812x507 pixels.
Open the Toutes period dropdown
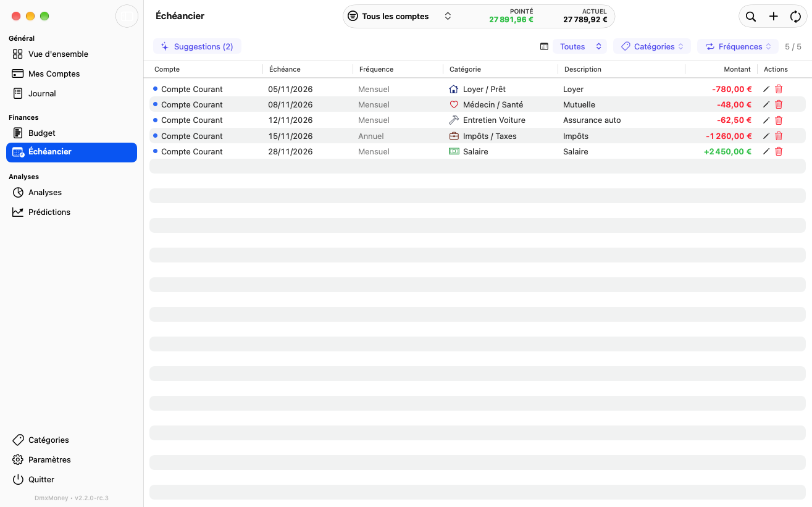(580, 46)
